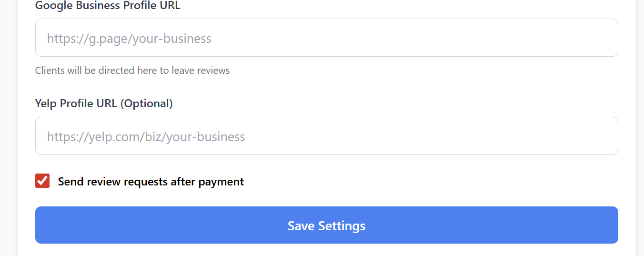Click the right end of the Google URL field
Viewport: 644px width, 256px height.
(x=605, y=38)
